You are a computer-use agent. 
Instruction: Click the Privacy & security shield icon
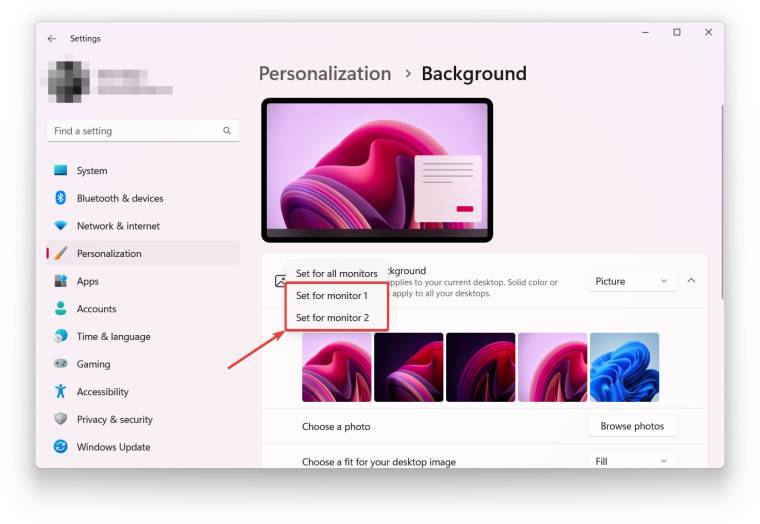[61, 419]
